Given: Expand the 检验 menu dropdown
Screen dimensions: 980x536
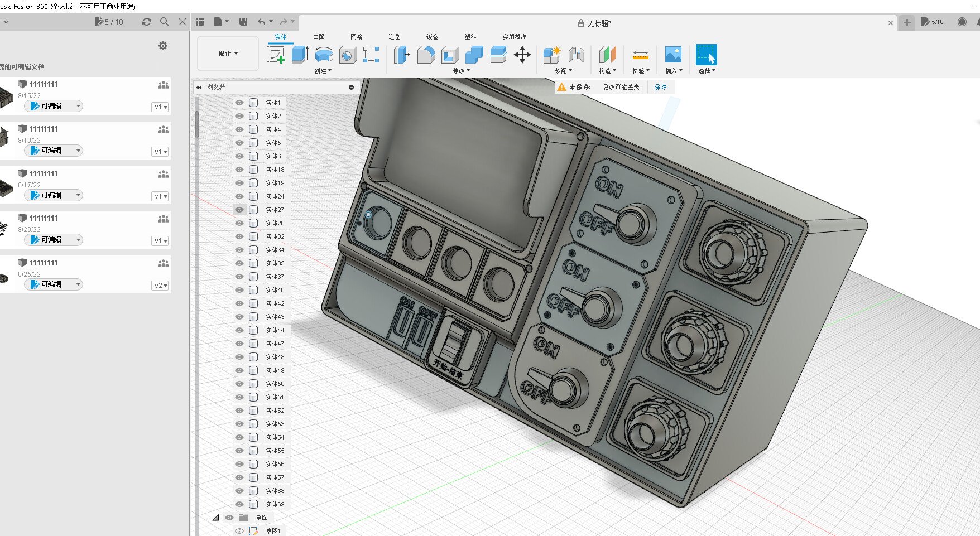Looking at the screenshot, I should pyautogui.click(x=641, y=71).
